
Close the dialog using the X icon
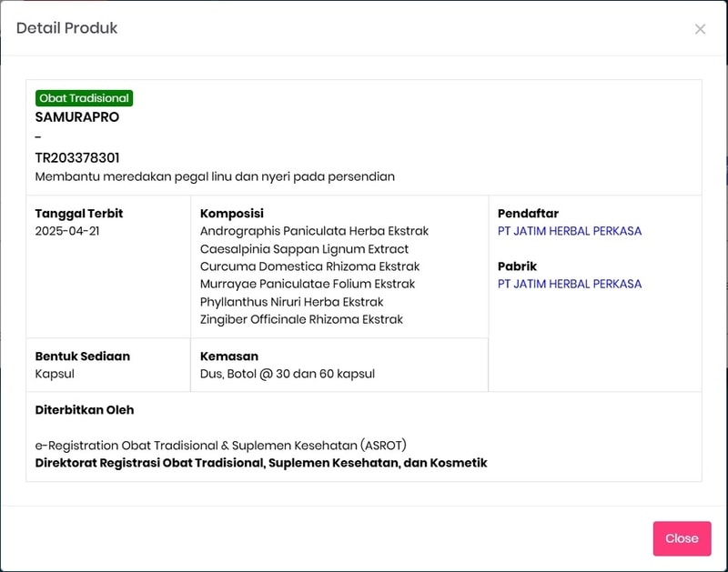pyautogui.click(x=700, y=29)
